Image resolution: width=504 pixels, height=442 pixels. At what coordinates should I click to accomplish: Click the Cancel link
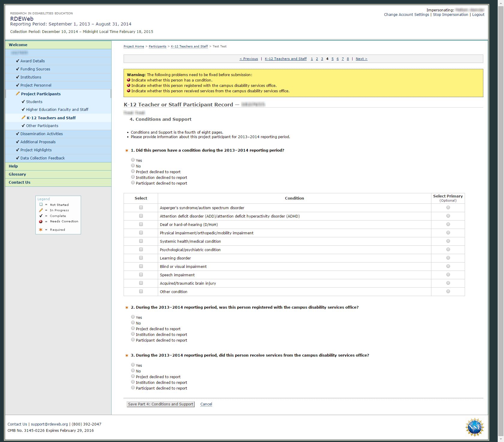click(x=206, y=404)
